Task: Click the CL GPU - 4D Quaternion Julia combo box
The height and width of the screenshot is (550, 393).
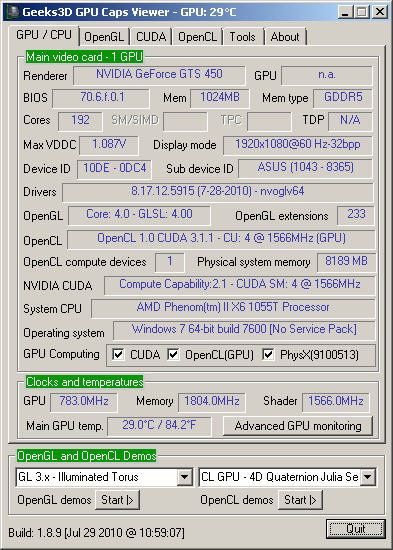Action: (287, 477)
